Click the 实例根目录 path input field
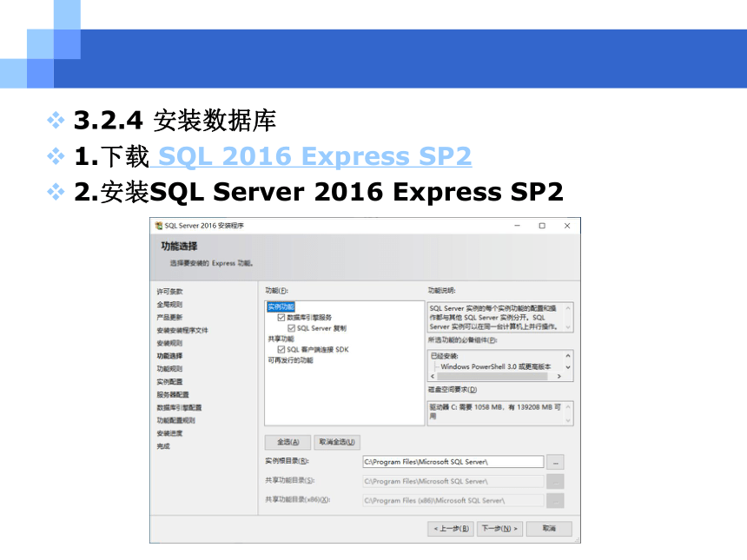Image resolution: width=747 pixels, height=560 pixels. pos(453,462)
